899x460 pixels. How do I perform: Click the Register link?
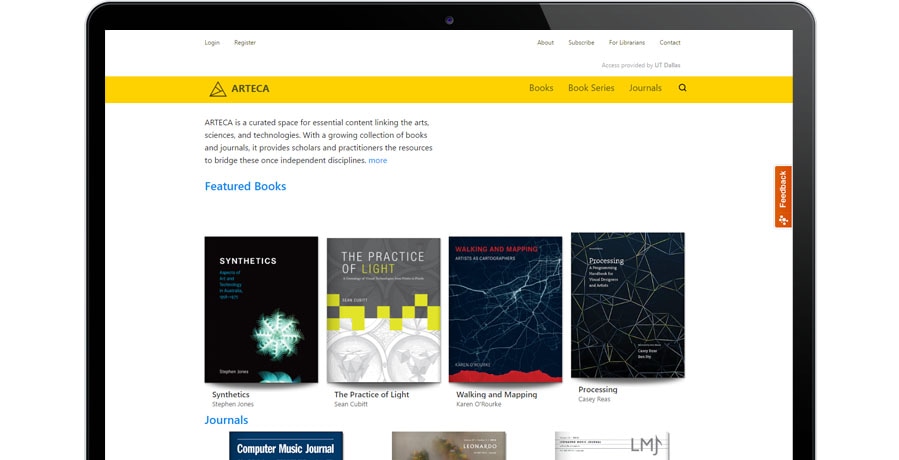245,42
